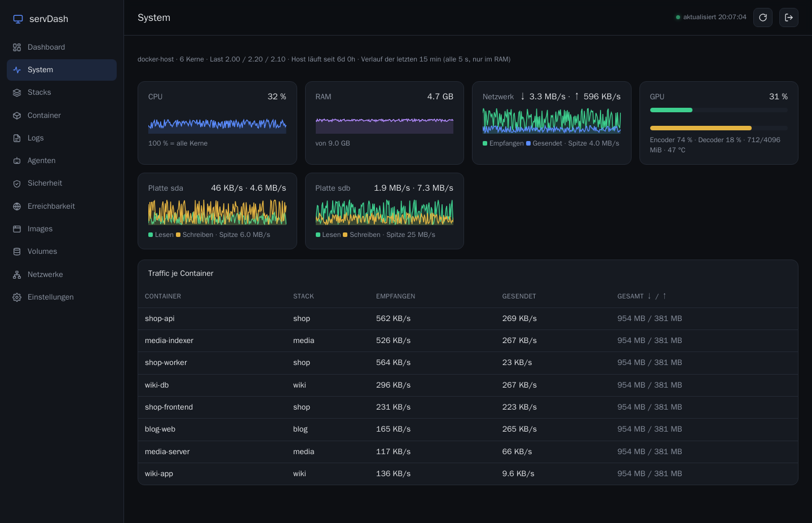Image resolution: width=812 pixels, height=523 pixels.
Task: Click wiki-app container name
Action: 159,474
